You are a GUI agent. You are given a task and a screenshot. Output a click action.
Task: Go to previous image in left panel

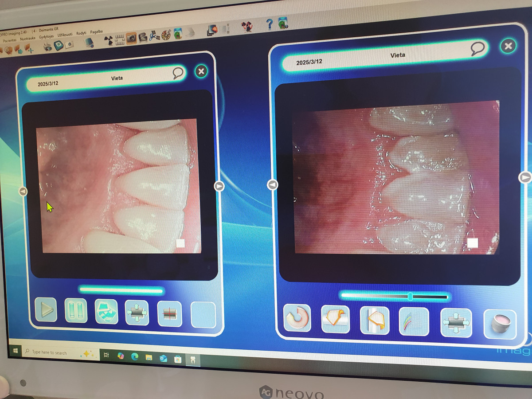pyautogui.click(x=23, y=192)
